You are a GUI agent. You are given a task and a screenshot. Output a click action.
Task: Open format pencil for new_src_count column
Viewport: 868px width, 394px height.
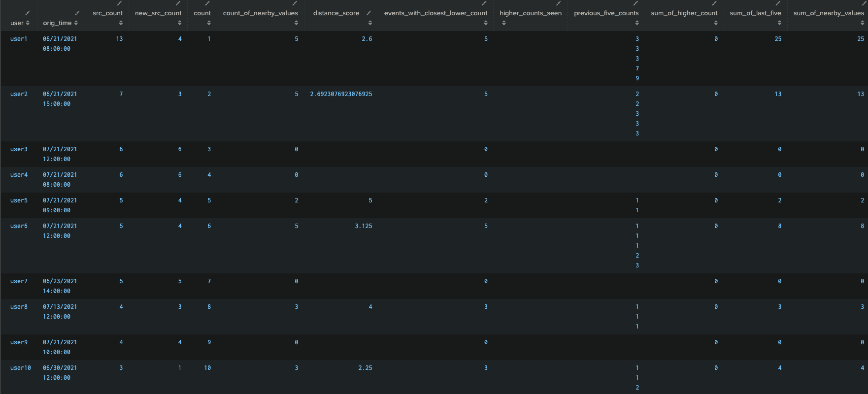tap(178, 3)
